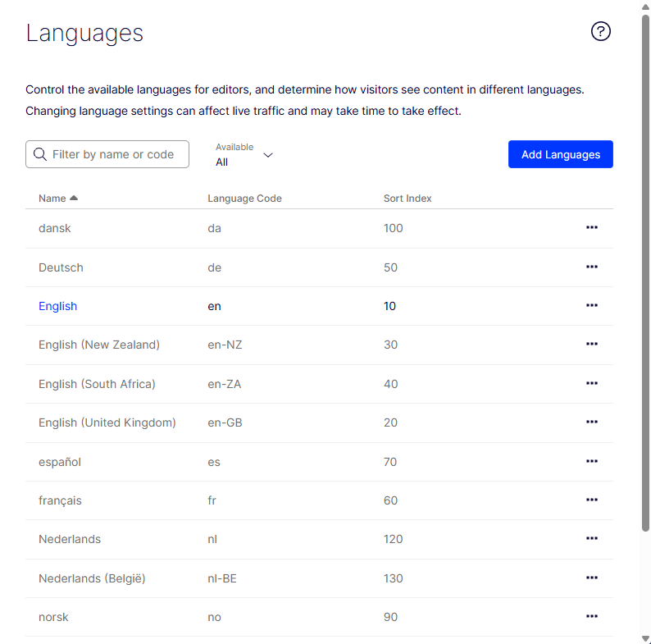Open more options for Nederlands (België) row
651x644 pixels.
(x=592, y=578)
